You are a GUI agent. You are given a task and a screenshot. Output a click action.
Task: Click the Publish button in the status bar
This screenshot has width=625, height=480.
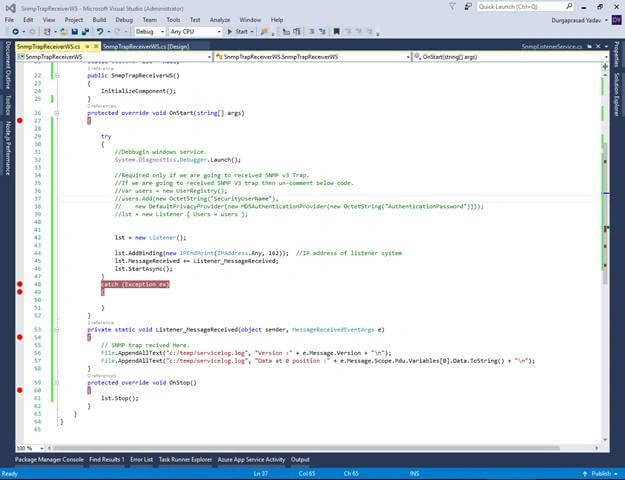[601, 474]
